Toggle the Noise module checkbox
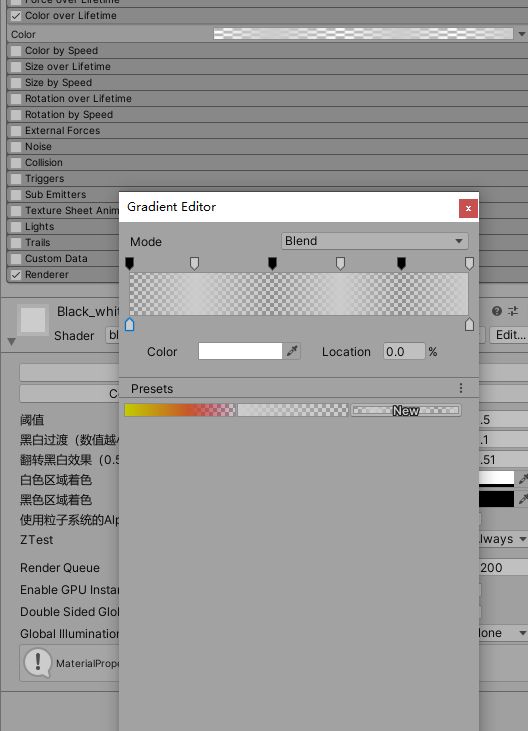Viewport: 528px width, 731px height. 16,147
